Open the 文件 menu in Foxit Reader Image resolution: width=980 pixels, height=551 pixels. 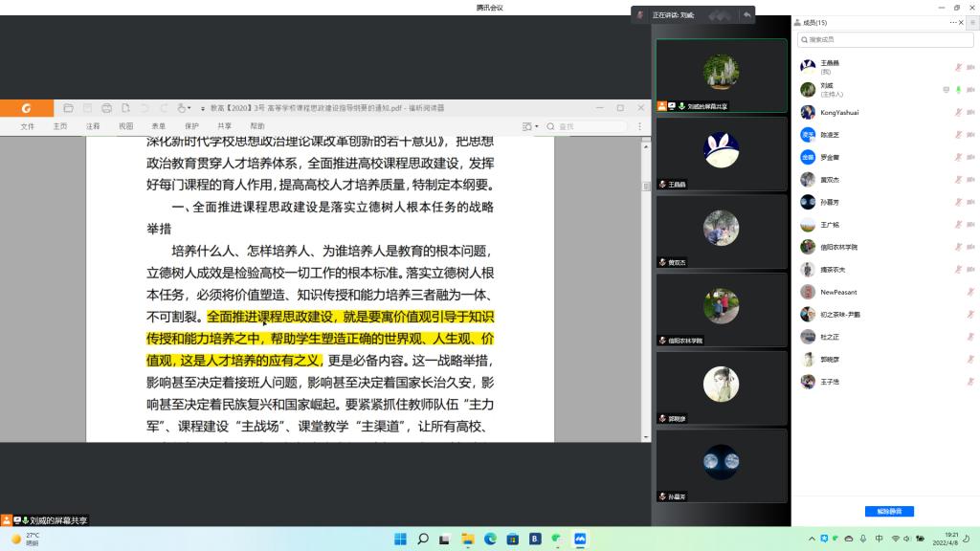[x=27, y=126]
